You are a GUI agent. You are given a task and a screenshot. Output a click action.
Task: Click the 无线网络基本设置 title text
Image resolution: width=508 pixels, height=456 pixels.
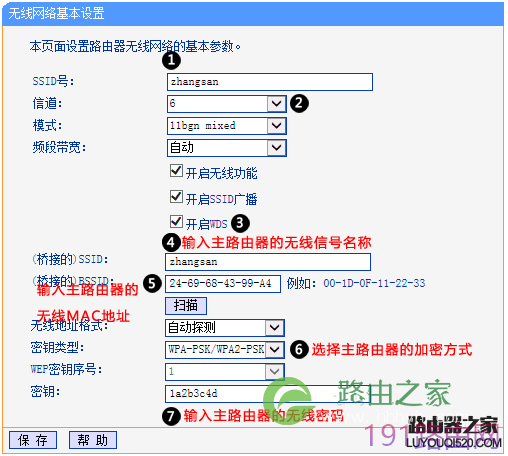[56, 14]
